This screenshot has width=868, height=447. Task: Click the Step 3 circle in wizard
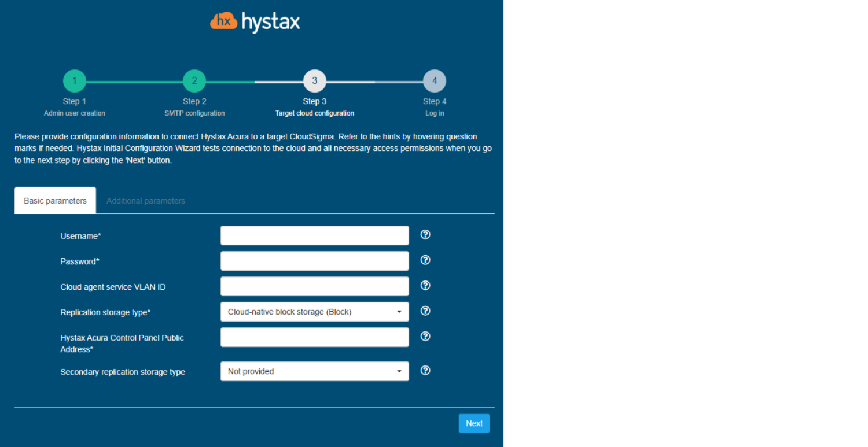point(315,81)
